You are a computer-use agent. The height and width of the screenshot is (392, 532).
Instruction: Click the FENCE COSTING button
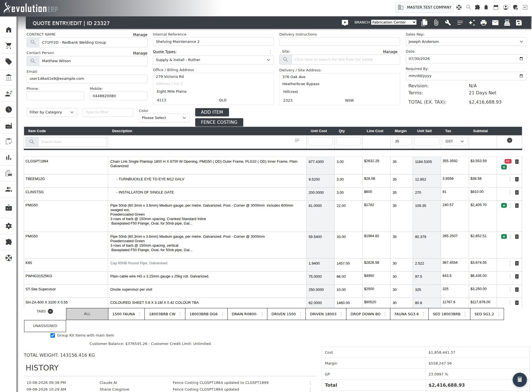pos(219,122)
